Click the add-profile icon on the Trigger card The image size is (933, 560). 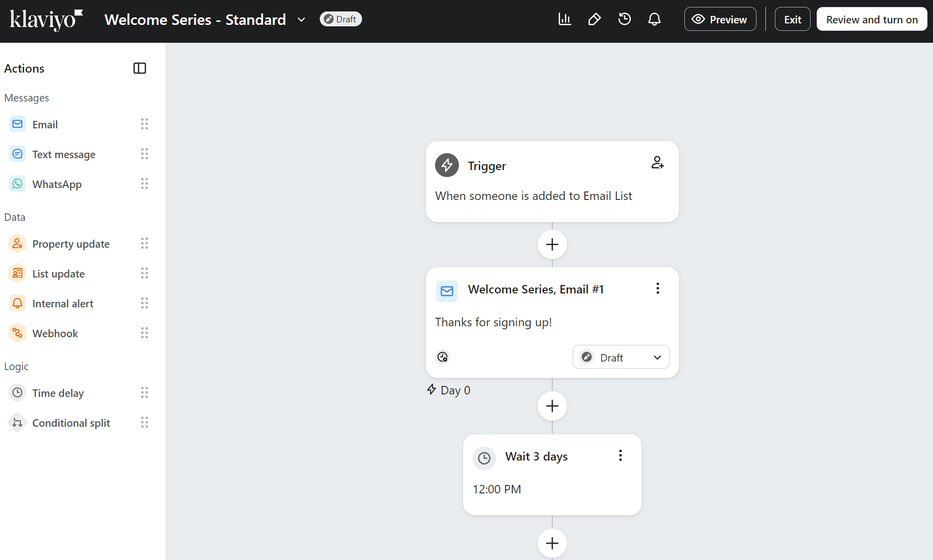(x=657, y=163)
